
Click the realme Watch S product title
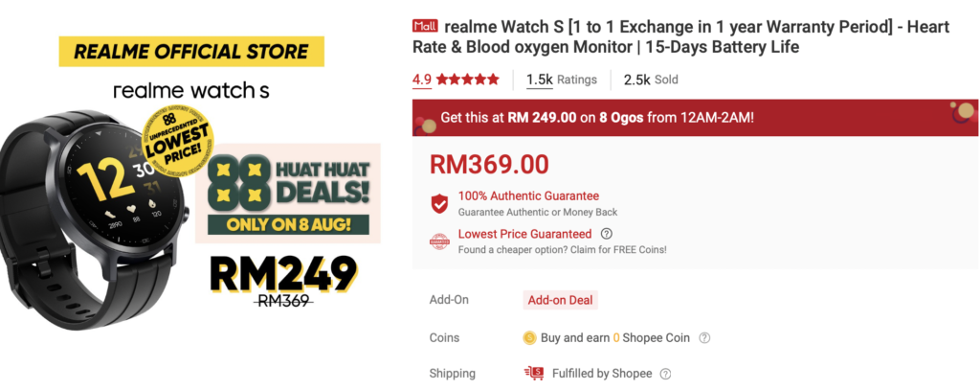coord(681,37)
